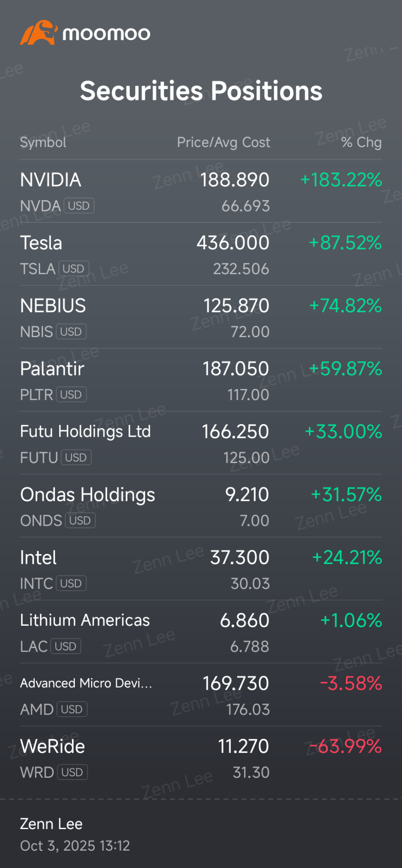402x868 pixels.
Task: Open the Tesla position row
Action: (201, 254)
